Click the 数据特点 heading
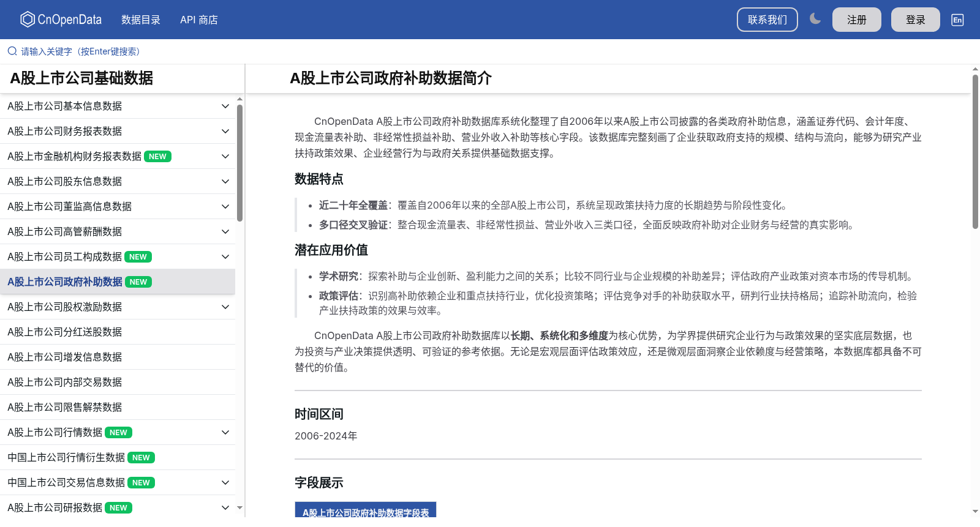 318,179
